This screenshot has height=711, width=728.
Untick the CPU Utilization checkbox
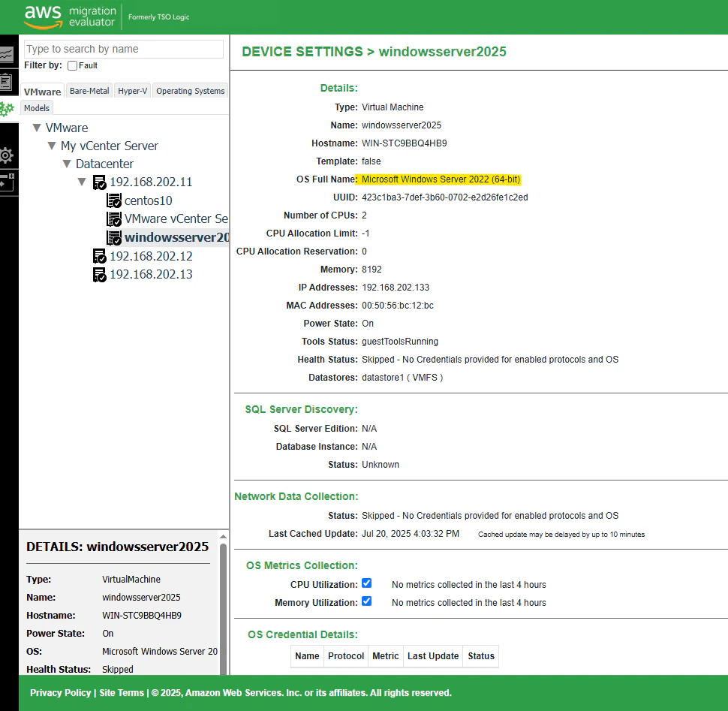click(x=367, y=583)
